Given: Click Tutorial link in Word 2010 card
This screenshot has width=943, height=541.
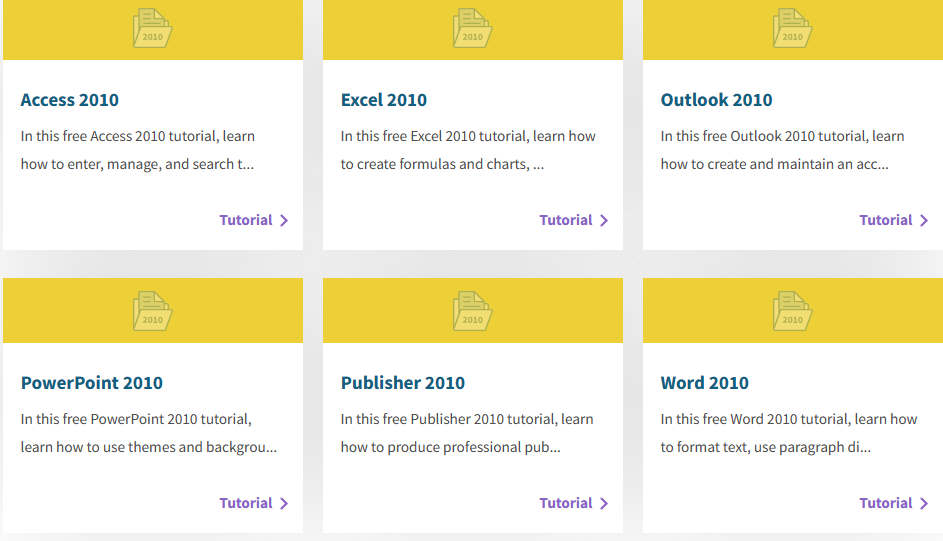Looking at the screenshot, I should pyautogui.click(x=894, y=503).
